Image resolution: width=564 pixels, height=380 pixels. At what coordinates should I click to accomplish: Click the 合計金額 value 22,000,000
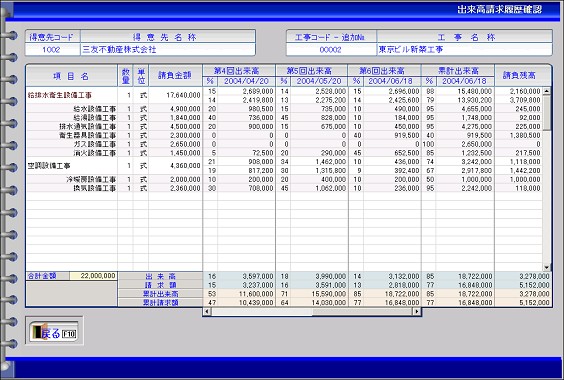pos(93,276)
